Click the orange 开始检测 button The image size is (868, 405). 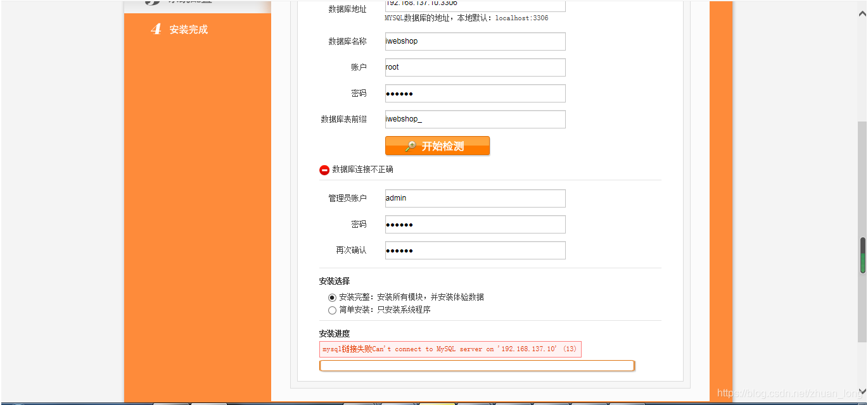[437, 146]
